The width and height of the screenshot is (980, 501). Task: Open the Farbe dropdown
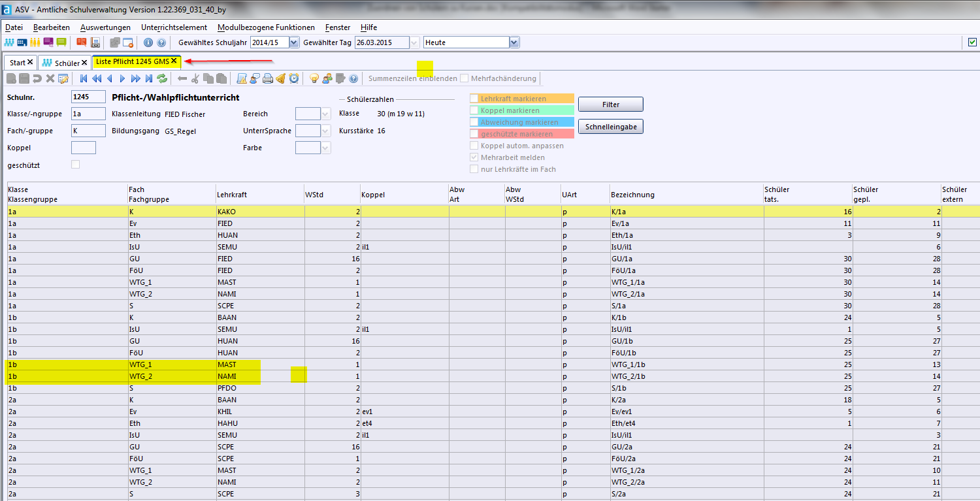[325, 148]
